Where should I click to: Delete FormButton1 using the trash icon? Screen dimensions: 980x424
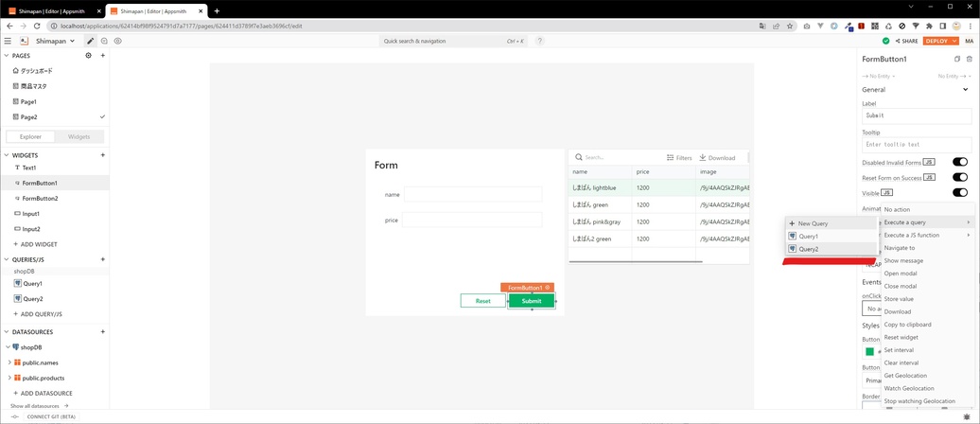[x=969, y=60]
